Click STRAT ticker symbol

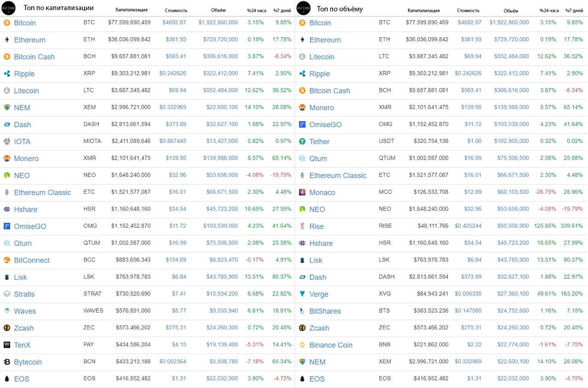point(92,293)
